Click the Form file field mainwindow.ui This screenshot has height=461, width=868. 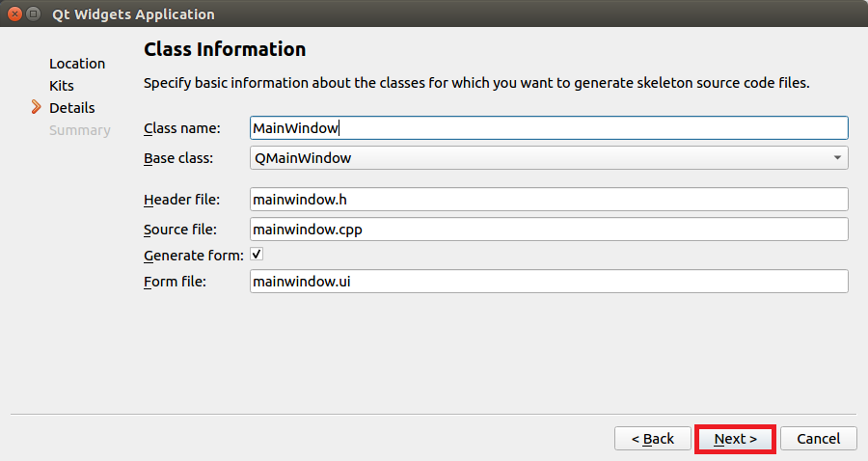pyautogui.click(x=549, y=282)
